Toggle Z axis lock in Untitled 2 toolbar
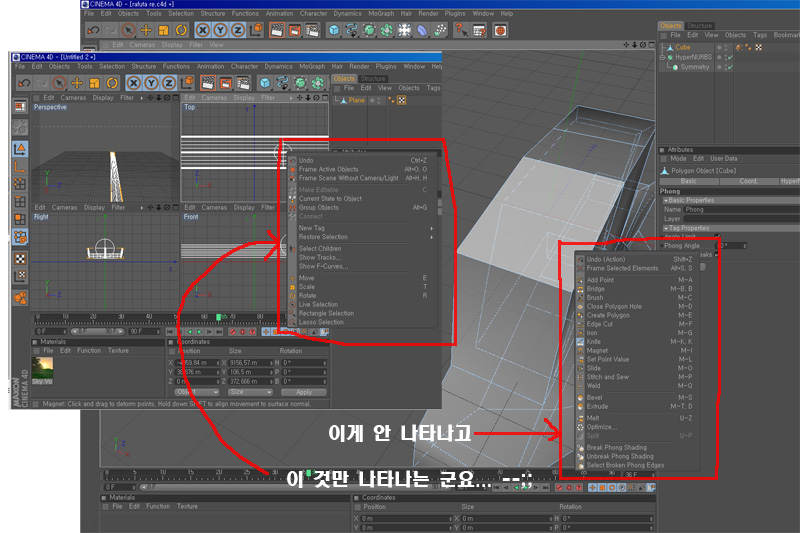800x533 pixels. pos(169,83)
